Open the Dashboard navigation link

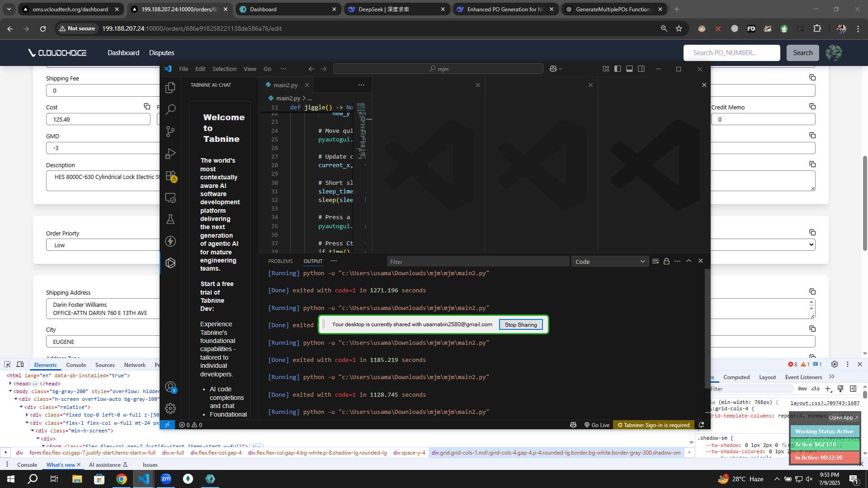[x=123, y=53]
